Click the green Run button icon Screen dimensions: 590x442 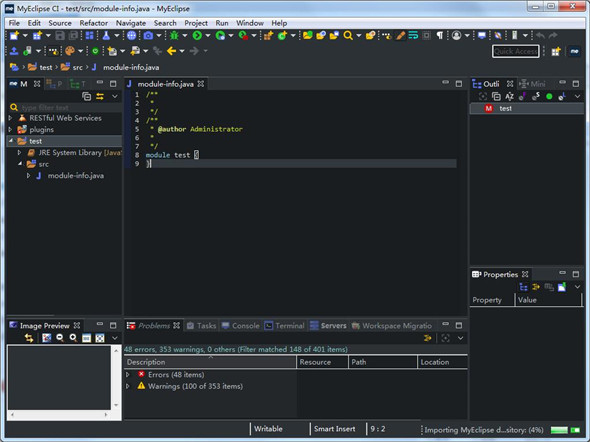[x=197, y=35]
